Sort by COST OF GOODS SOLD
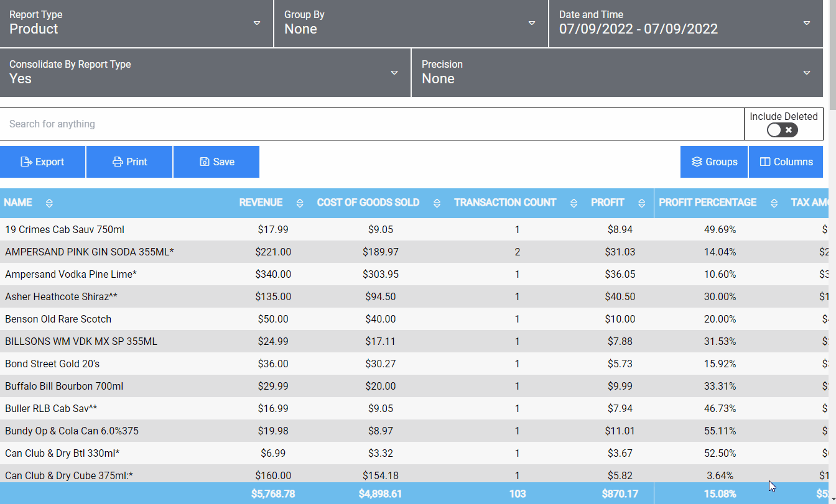Viewport: 836px width, 504px height. tap(437, 203)
